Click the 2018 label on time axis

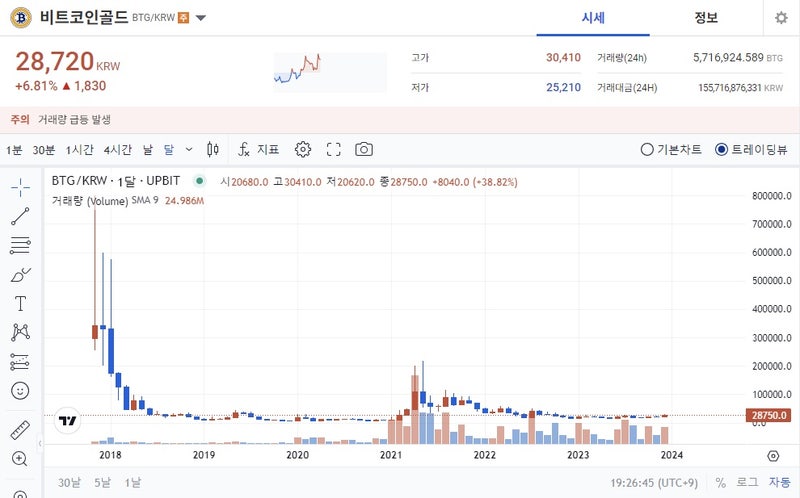[x=110, y=455]
